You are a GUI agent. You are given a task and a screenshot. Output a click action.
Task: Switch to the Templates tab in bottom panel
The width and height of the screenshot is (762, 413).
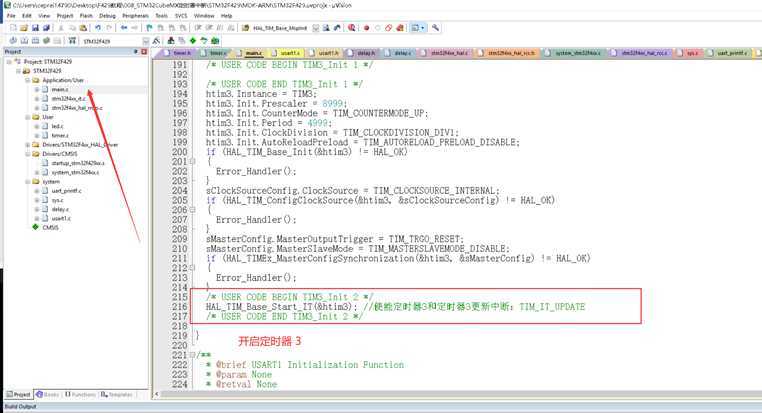point(117,395)
